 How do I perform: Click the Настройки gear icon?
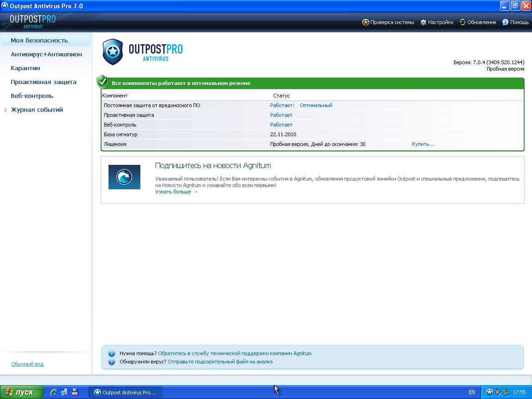423,22
